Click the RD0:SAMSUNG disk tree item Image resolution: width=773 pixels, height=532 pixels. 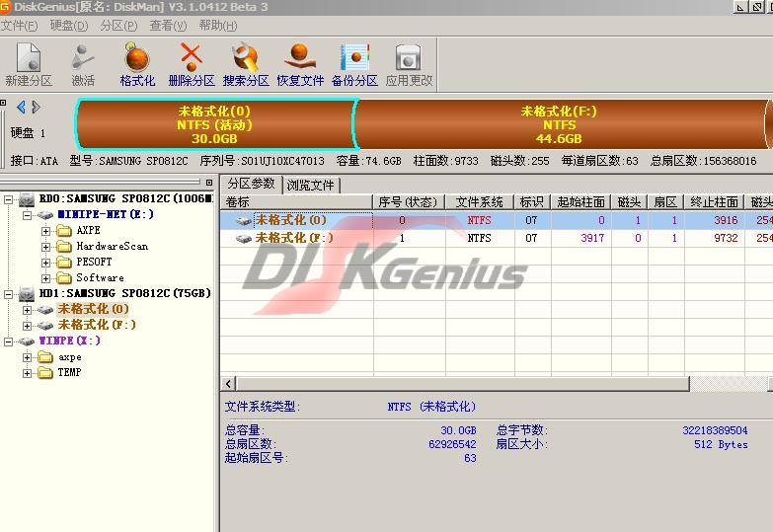[x=125, y=198]
